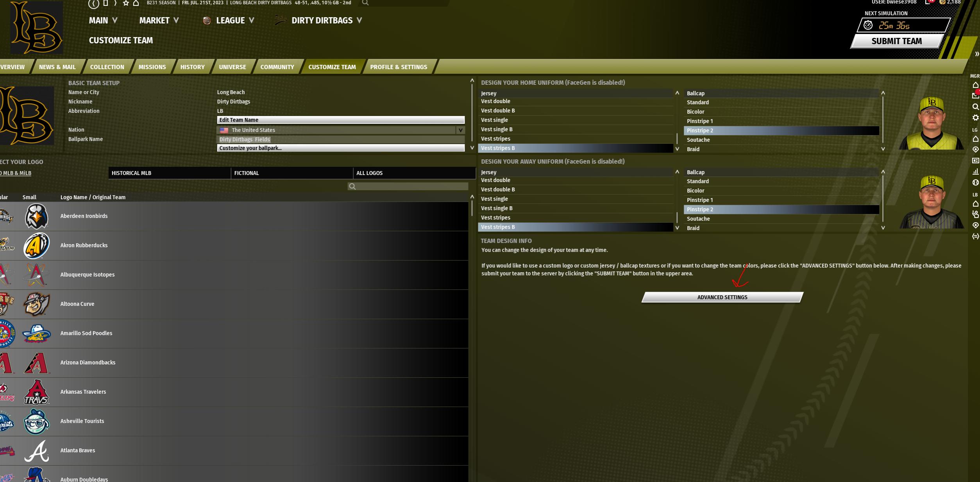Open the Nation dropdown arrow
This screenshot has width=980, height=482.
tap(460, 130)
